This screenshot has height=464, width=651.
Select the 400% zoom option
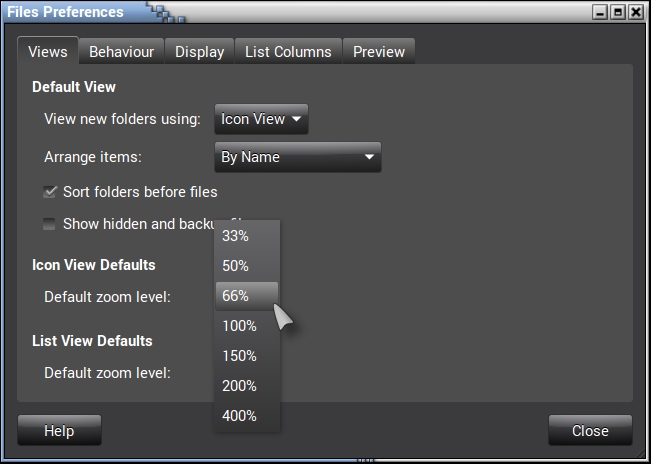pos(239,416)
